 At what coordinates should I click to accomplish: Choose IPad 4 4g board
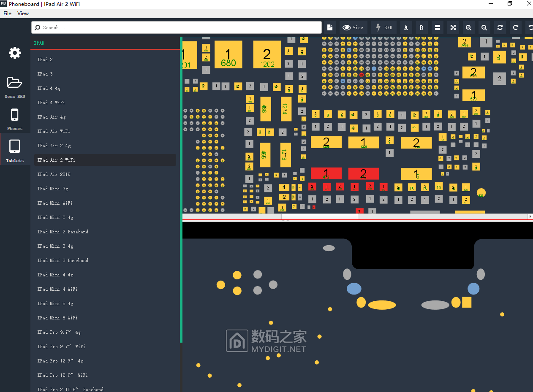(105, 88)
